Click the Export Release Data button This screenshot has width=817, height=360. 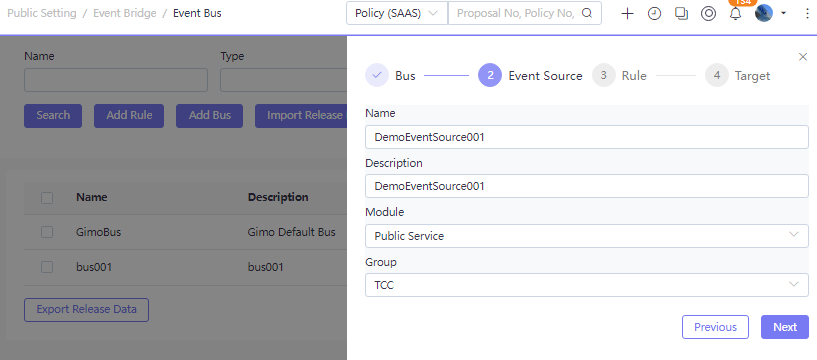tap(86, 310)
